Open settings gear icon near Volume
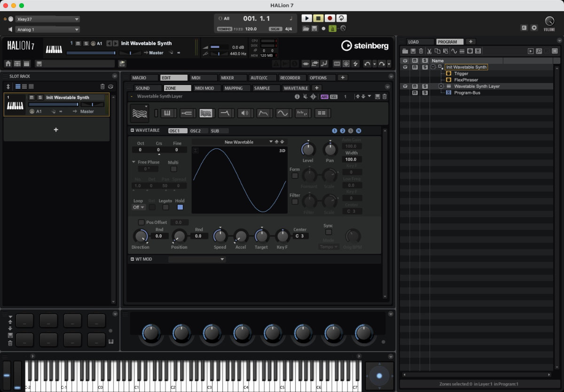 coord(534,28)
